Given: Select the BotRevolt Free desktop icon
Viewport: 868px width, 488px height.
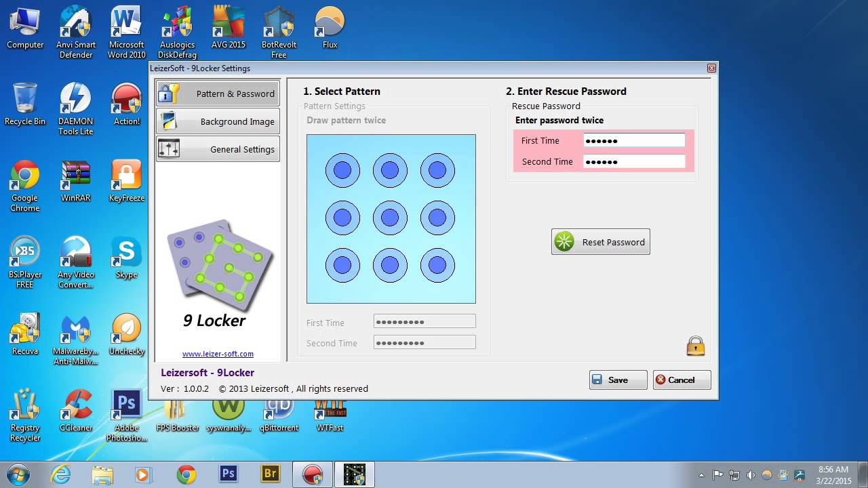Looking at the screenshot, I should tap(279, 32).
